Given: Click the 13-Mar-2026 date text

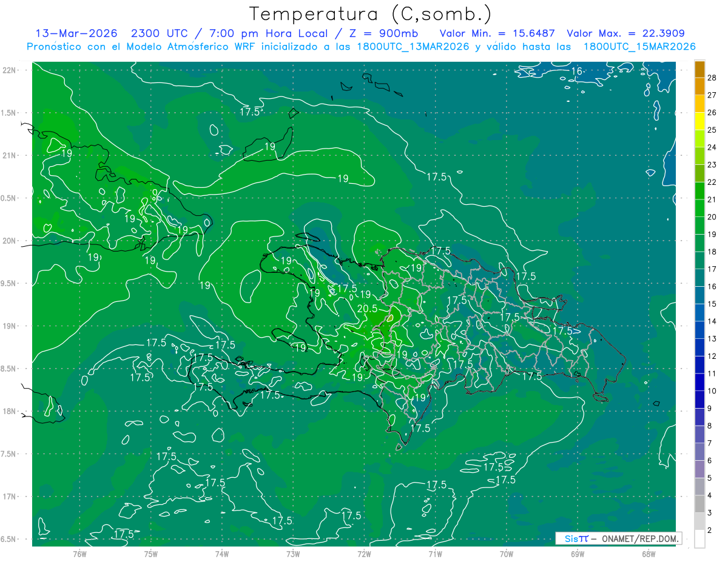Looking at the screenshot, I should pos(76,33).
